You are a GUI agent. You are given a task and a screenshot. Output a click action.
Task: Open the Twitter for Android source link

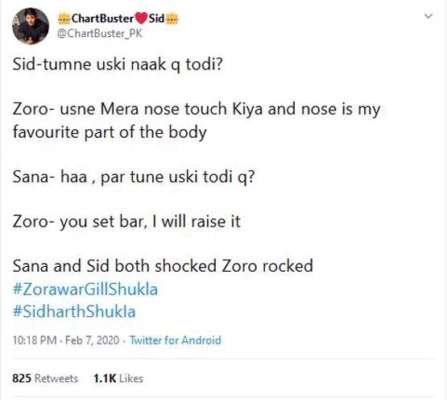pyautogui.click(x=175, y=340)
